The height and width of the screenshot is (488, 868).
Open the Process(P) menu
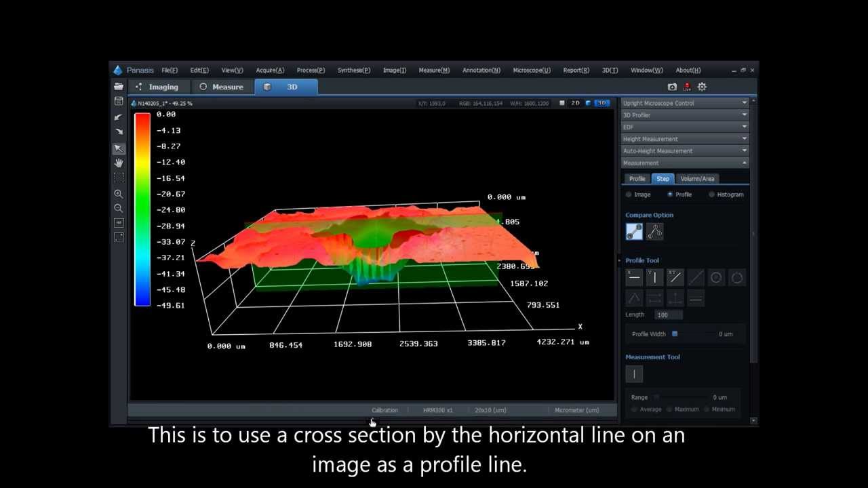[x=311, y=70]
